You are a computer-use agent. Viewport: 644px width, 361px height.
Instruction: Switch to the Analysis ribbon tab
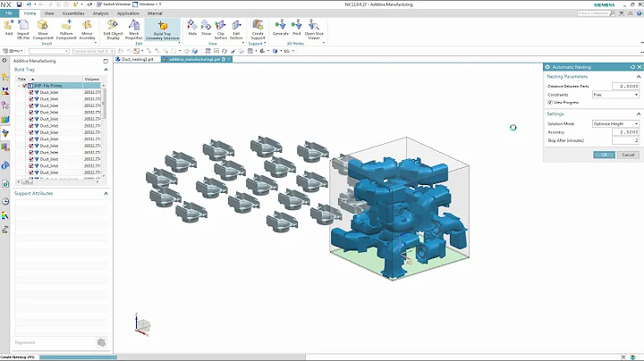[x=100, y=13]
